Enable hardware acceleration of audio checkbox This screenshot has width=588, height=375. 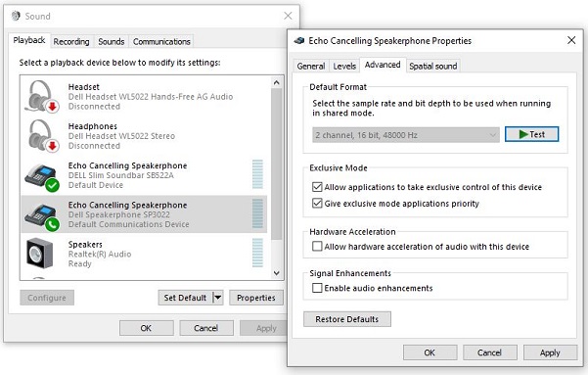coord(317,246)
